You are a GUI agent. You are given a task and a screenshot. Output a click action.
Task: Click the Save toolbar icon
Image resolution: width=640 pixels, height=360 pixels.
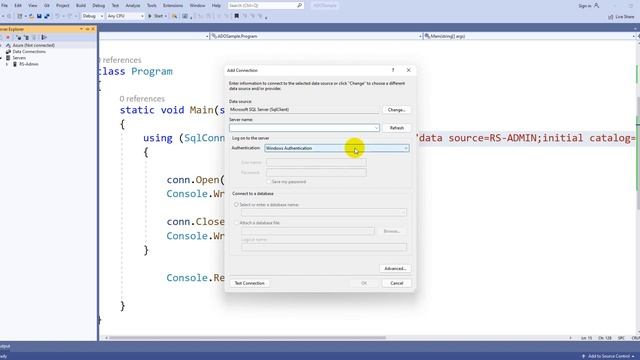39,16
